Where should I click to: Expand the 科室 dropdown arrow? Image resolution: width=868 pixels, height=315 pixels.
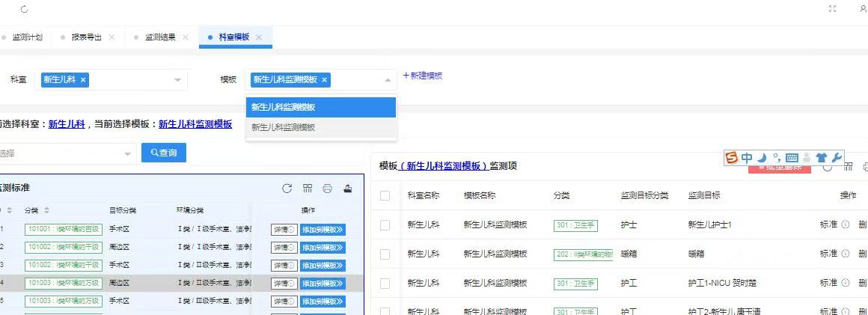(x=177, y=80)
